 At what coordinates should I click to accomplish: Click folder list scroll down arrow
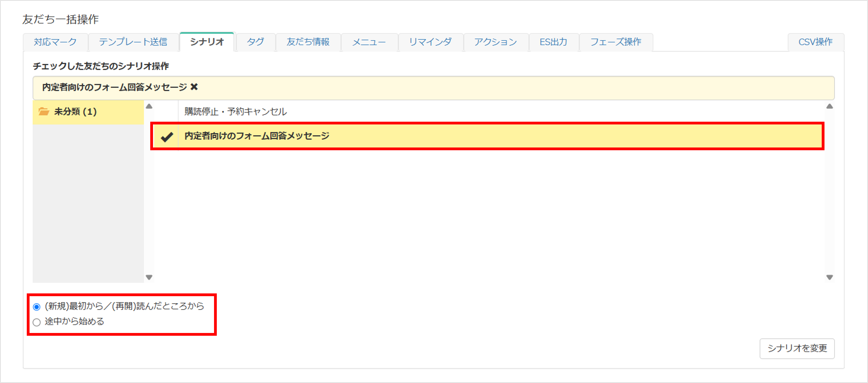(x=149, y=277)
